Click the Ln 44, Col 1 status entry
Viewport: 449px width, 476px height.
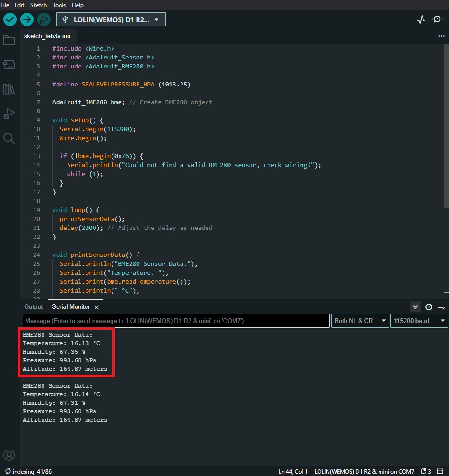(x=293, y=471)
